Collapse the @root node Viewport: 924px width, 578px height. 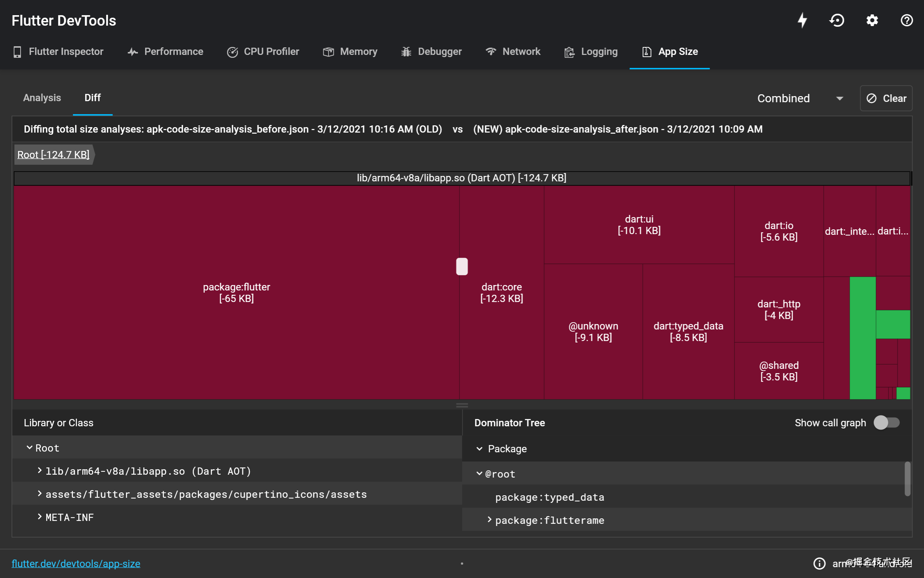click(x=480, y=473)
